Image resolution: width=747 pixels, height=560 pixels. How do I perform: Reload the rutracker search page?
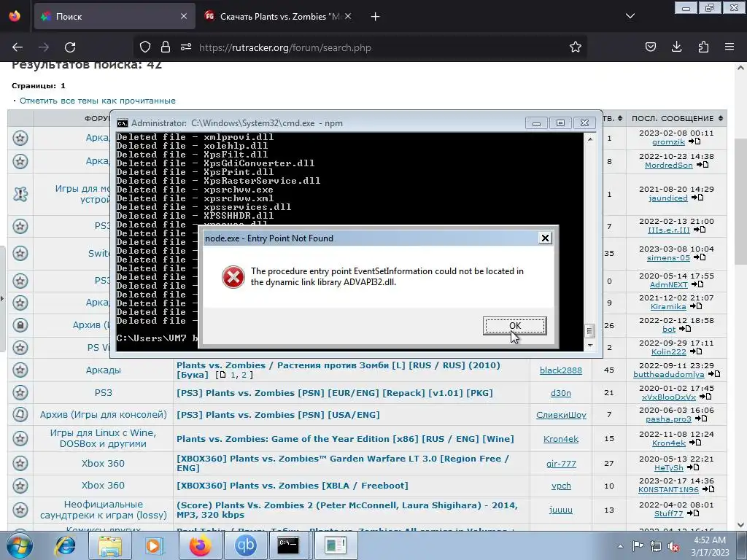click(70, 47)
